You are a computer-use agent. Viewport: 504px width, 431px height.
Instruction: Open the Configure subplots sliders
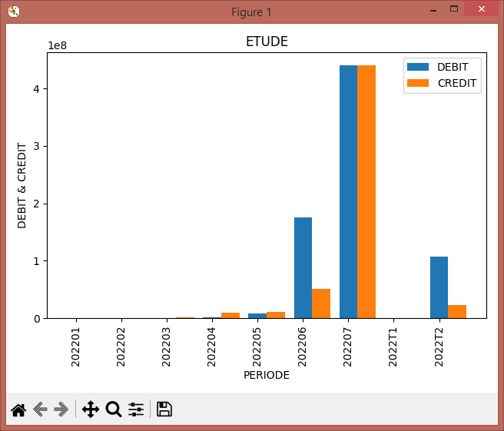click(x=136, y=409)
